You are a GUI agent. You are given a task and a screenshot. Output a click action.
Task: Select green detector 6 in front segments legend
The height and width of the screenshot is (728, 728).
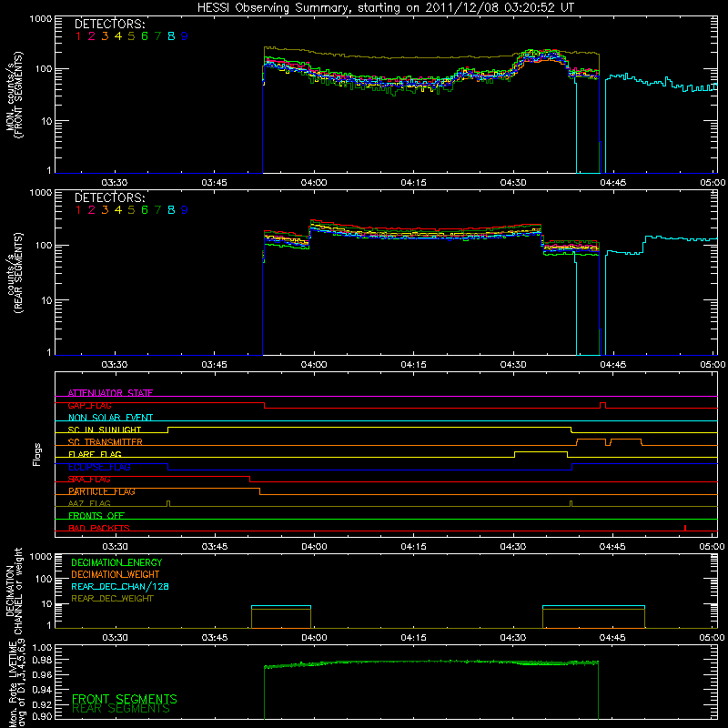[145, 36]
